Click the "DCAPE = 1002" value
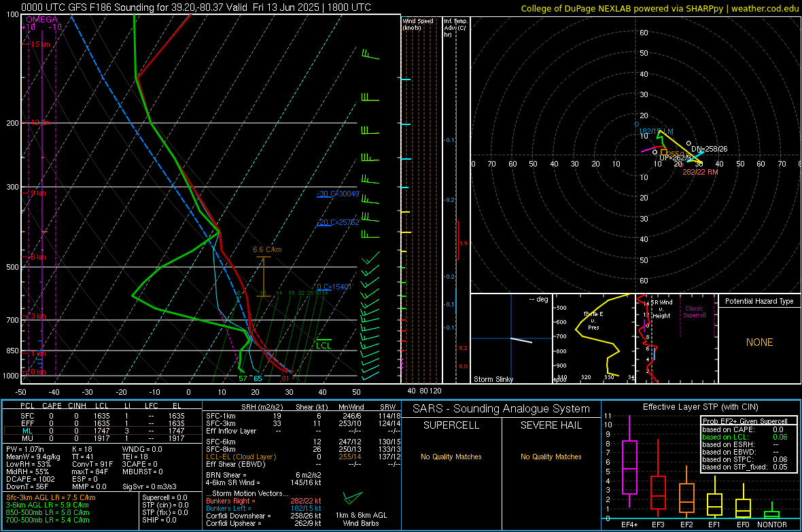802x532 pixels. [30, 479]
